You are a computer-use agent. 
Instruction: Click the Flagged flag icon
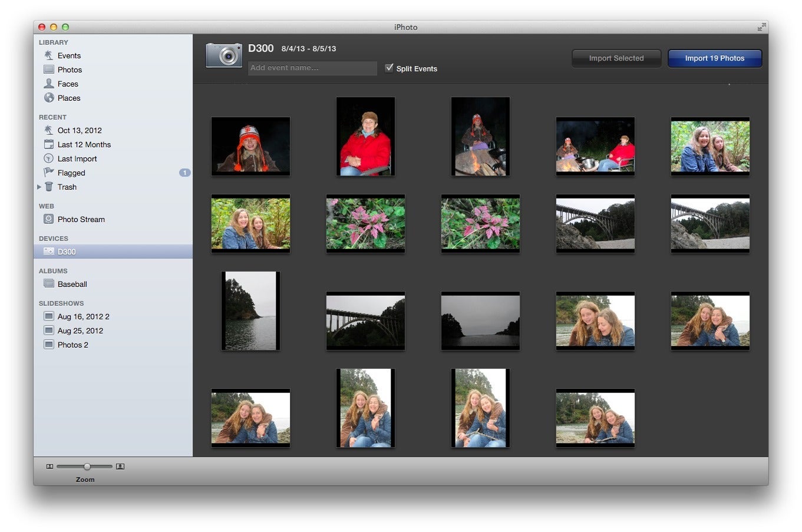[49, 173]
